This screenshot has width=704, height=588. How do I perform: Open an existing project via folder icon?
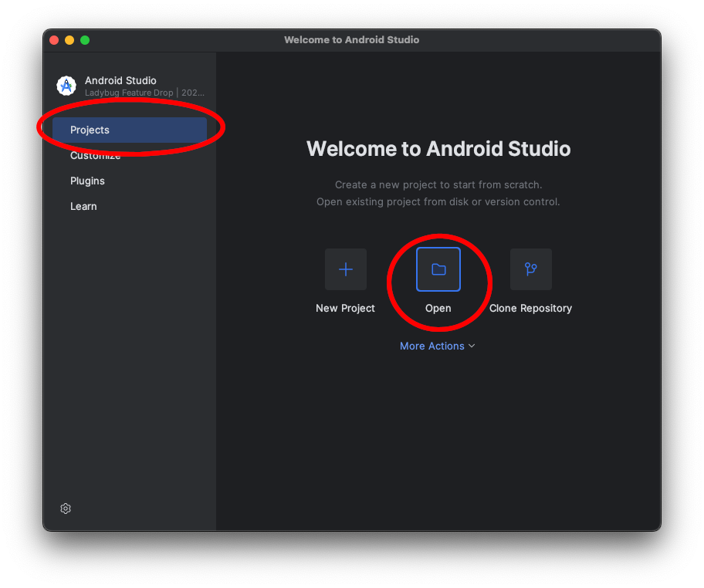coord(438,269)
